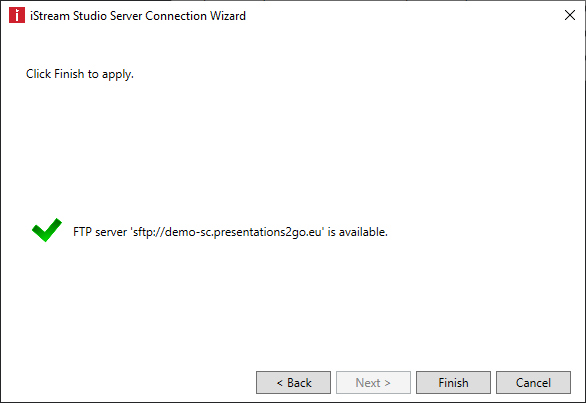Click the word 'Finish' in instruction sentence
Image resolution: width=586 pixels, height=403 pixels.
(x=69, y=74)
